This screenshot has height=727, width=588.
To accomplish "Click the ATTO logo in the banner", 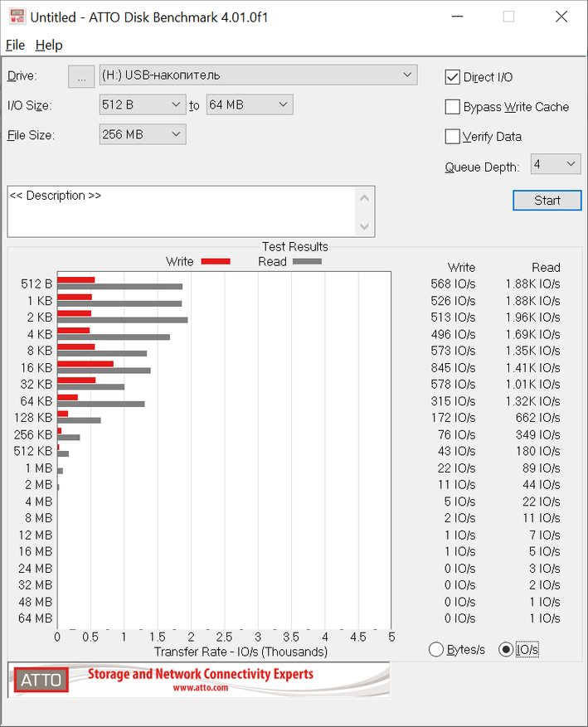I will coord(41,680).
